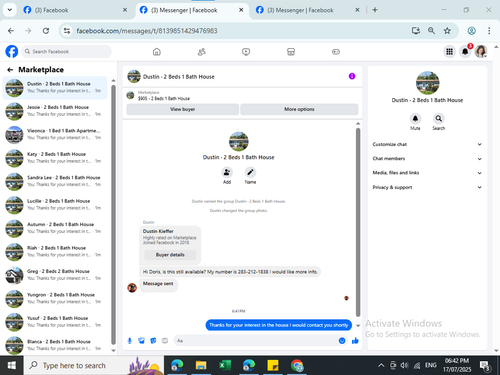Expand Media, files and links section
The width and height of the screenshot is (500, 375).
(427, 173)
